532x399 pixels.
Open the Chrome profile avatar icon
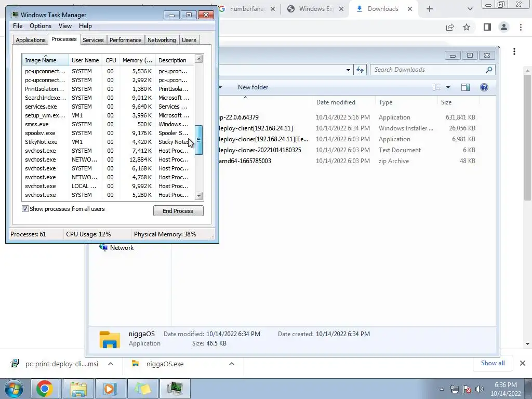click(504, 27)
